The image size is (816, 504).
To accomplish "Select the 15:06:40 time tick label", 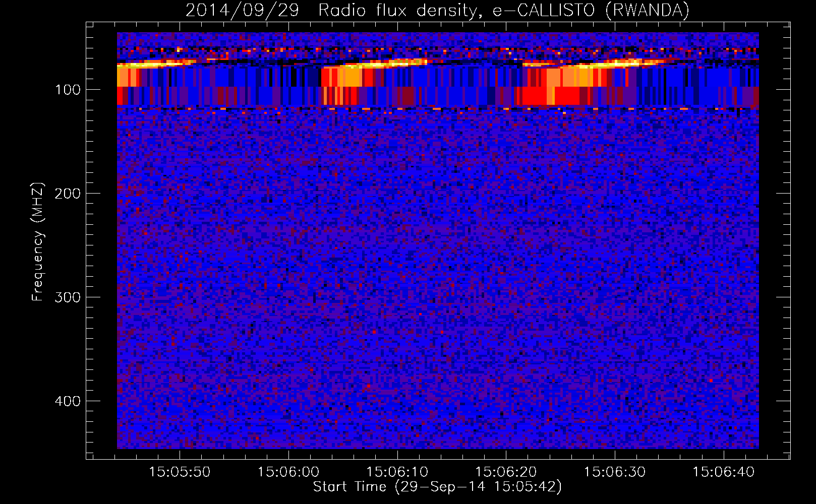I will coord(723,472).
